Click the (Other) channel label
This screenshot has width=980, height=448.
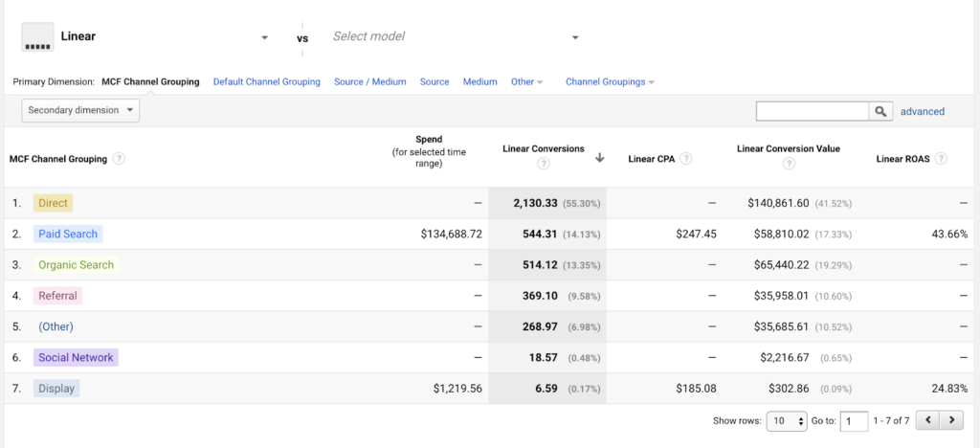coord(56,326)
